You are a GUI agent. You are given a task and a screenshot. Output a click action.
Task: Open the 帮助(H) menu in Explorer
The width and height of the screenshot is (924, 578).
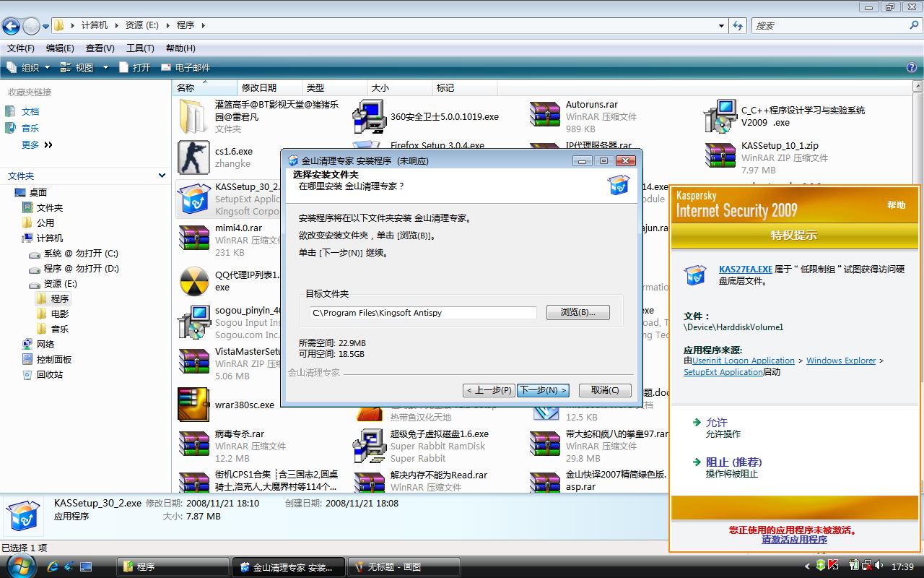click(x=180, y=48)
